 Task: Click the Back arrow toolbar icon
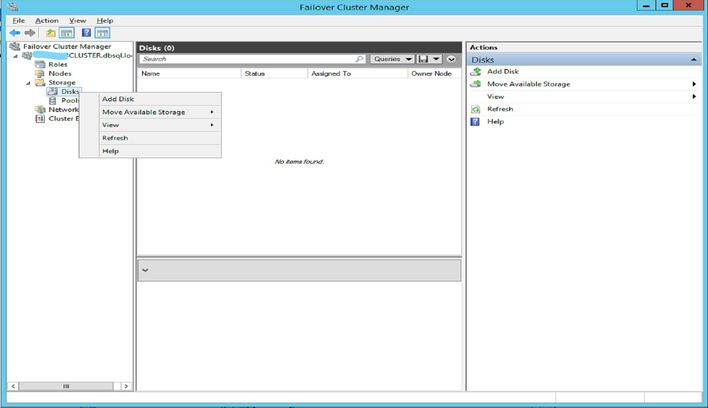[x=15, y=33]
